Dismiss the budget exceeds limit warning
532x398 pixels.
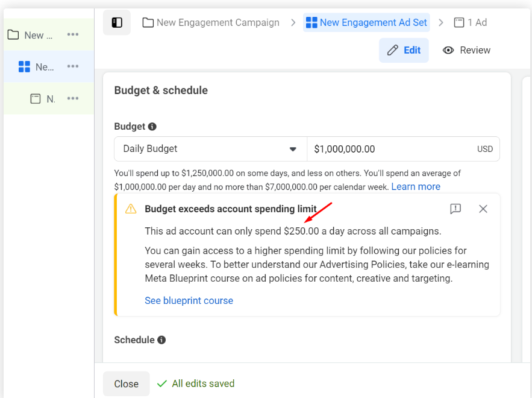point(483,209)
